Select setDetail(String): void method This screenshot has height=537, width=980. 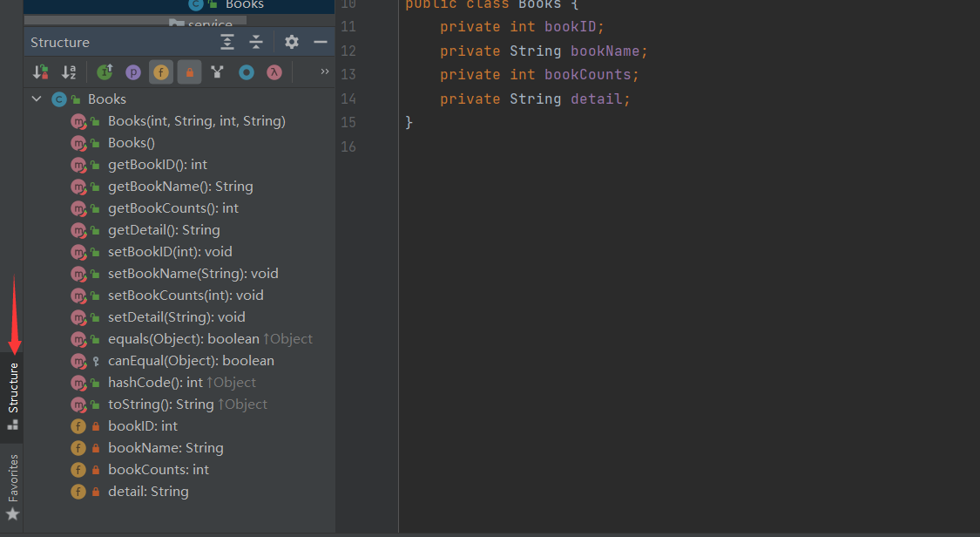[x=176, y=317]
